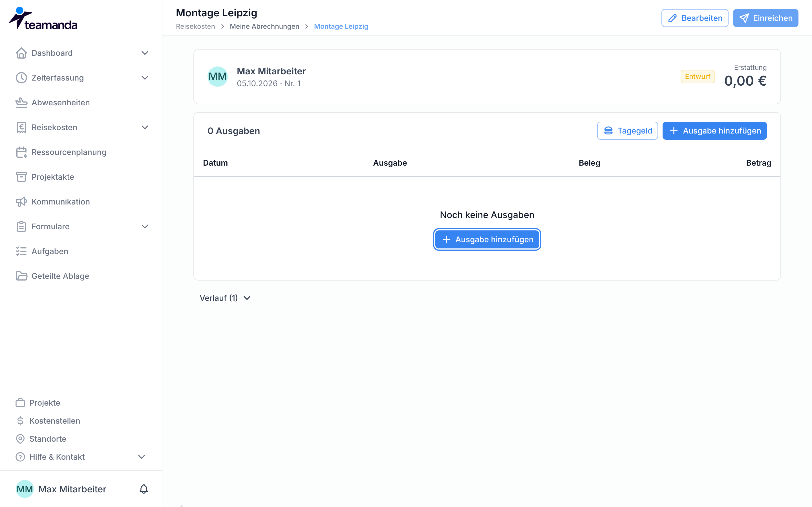Expand the Verlauf (1) history section
812x507 pixels.
coord(225,298)
